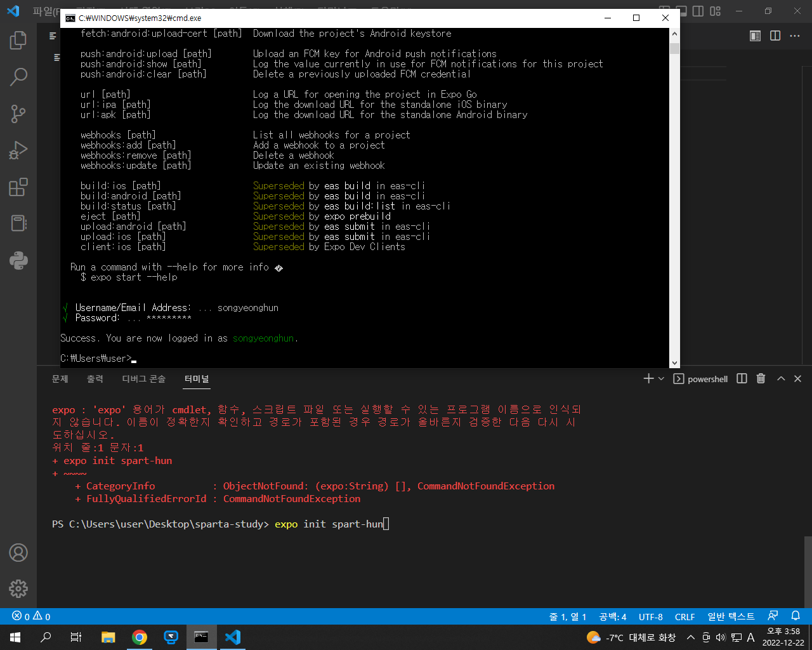Image resolution: width=812 pixels, height=650 pixels.
Task: Open the feedback icon in the status bar
Action: tap(773, 616)
